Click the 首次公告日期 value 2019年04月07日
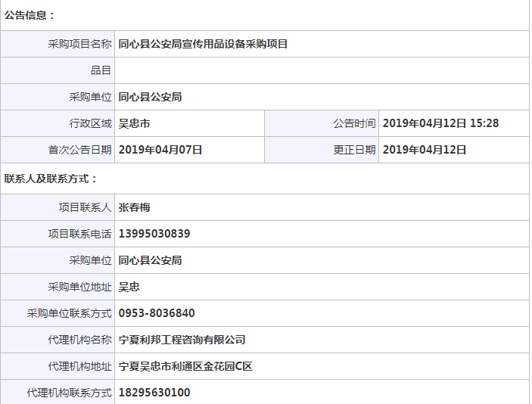Screen dimensions: 532x404 tap(160, 150)
